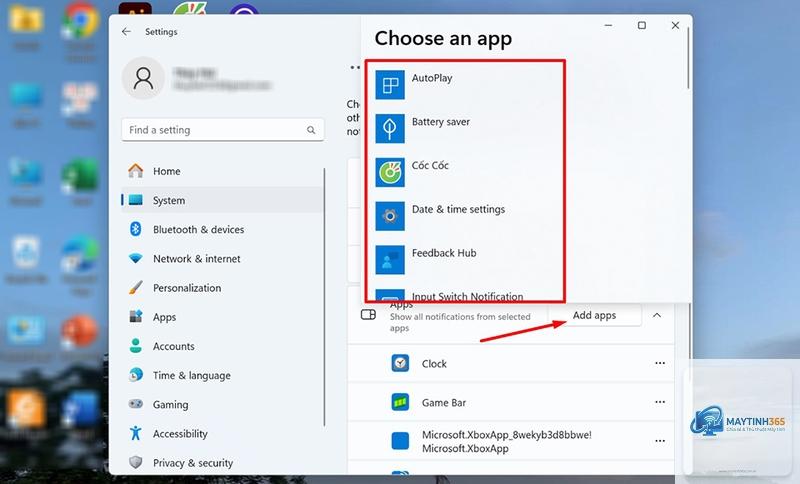
Task: Open Apps settings category
Action: (222, 317)
